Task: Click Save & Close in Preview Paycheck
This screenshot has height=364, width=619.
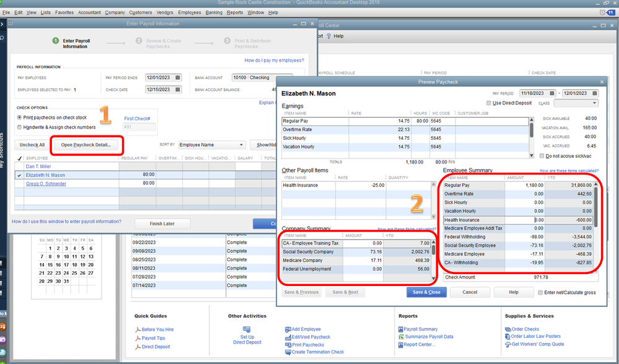Action: (426, 292)
